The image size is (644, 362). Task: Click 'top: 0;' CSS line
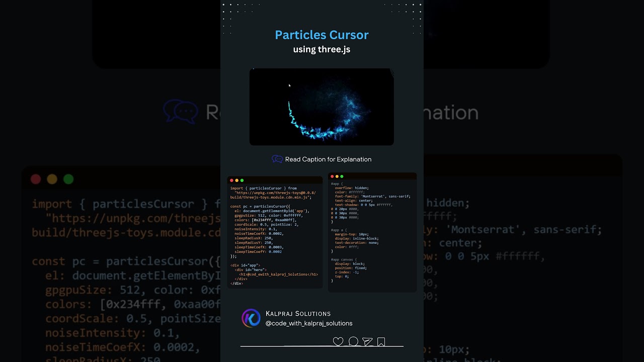(x=342, y=276)
